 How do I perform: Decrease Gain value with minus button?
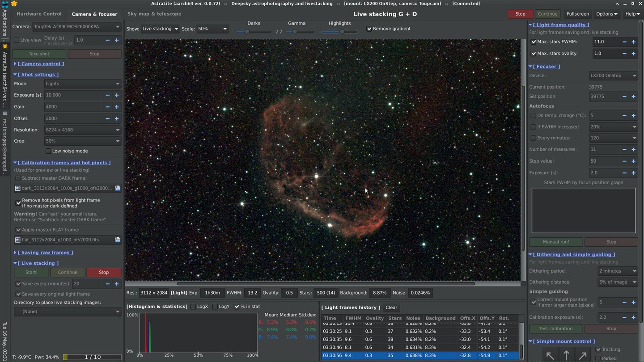(107, 107)
